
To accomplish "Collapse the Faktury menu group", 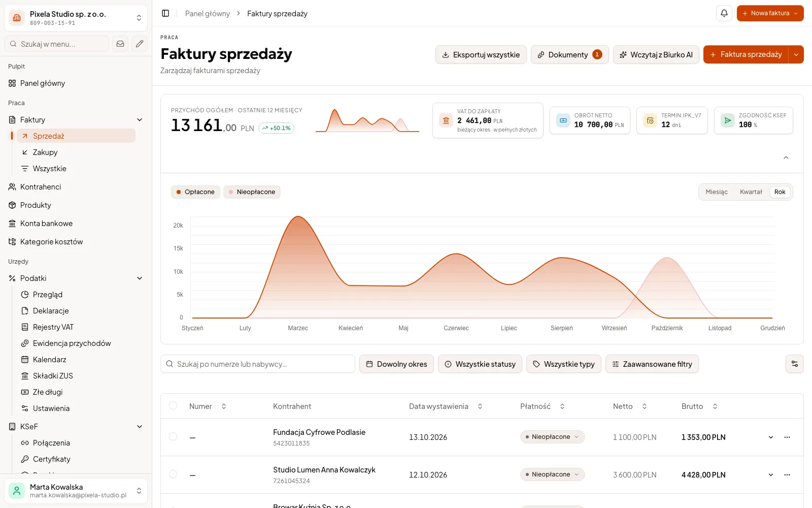I will pos(140,120).
